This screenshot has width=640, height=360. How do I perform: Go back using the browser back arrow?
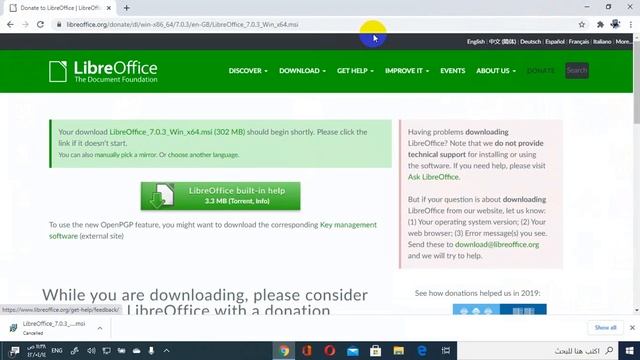10,24
